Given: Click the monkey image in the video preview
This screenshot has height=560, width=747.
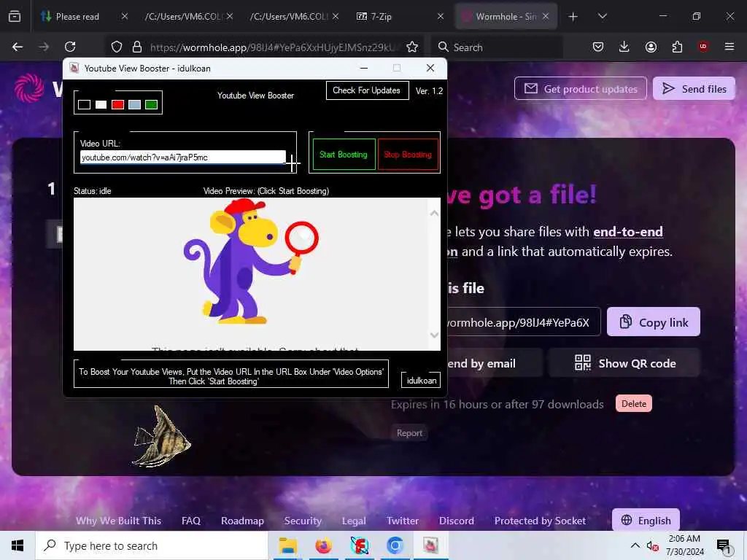Looking at the screenshot, I should tap(251, 261).
